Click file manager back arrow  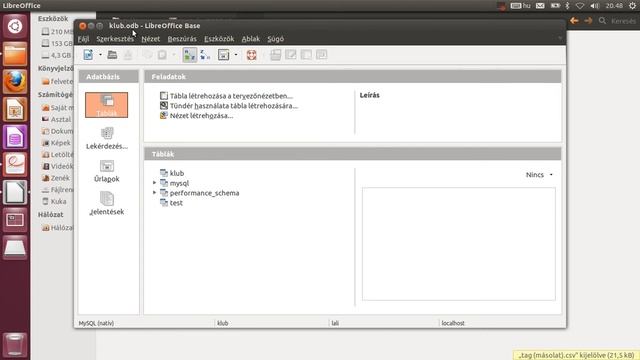574,20
